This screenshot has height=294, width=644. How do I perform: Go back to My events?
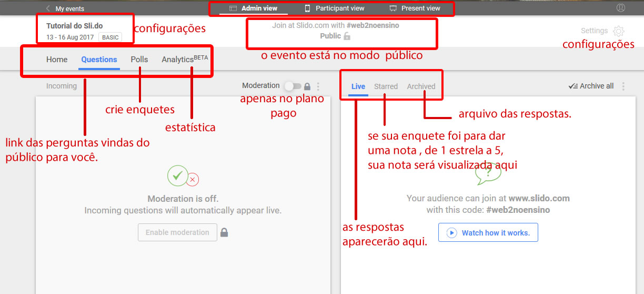[65, 8]
